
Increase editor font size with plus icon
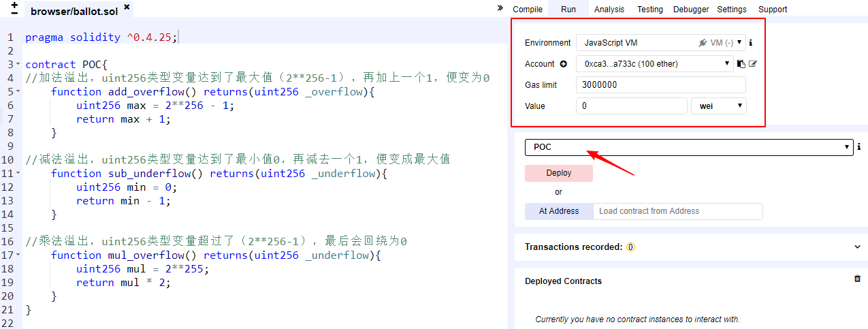[x=15, y=5]
